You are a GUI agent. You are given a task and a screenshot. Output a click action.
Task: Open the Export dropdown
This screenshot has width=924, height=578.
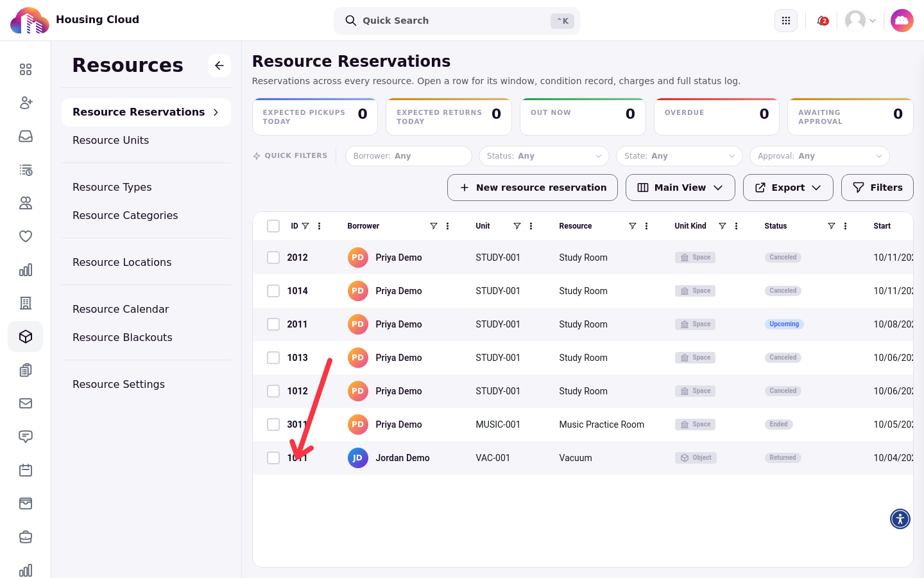pos(788,188)
